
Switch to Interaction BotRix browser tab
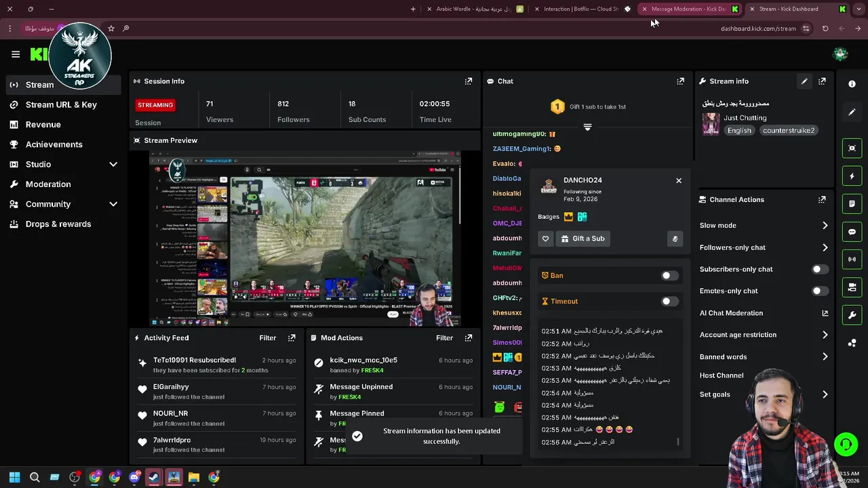click(x=583, y=9)
